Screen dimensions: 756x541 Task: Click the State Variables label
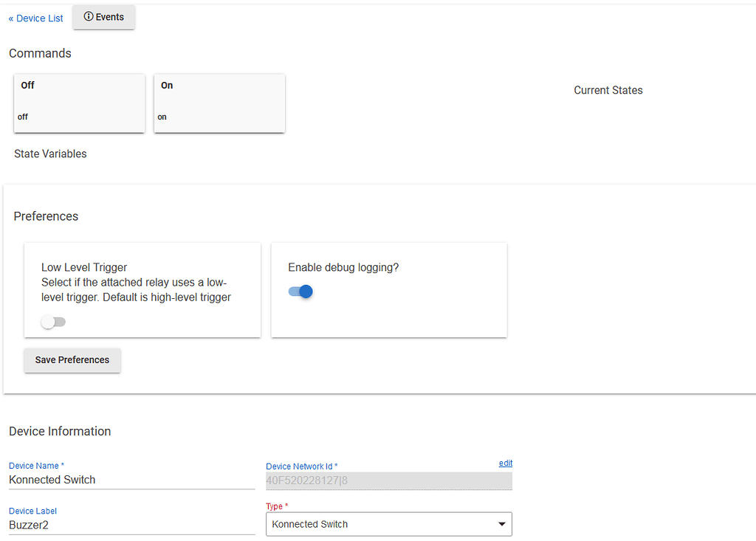[50, 154]
